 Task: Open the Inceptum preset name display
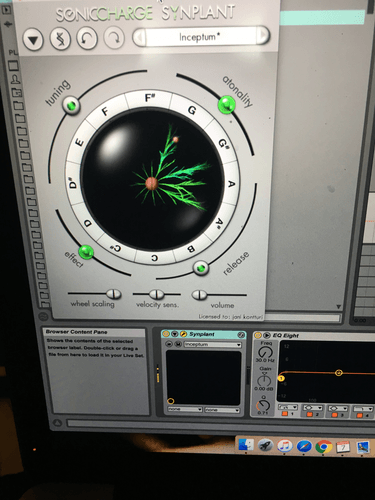201,36
